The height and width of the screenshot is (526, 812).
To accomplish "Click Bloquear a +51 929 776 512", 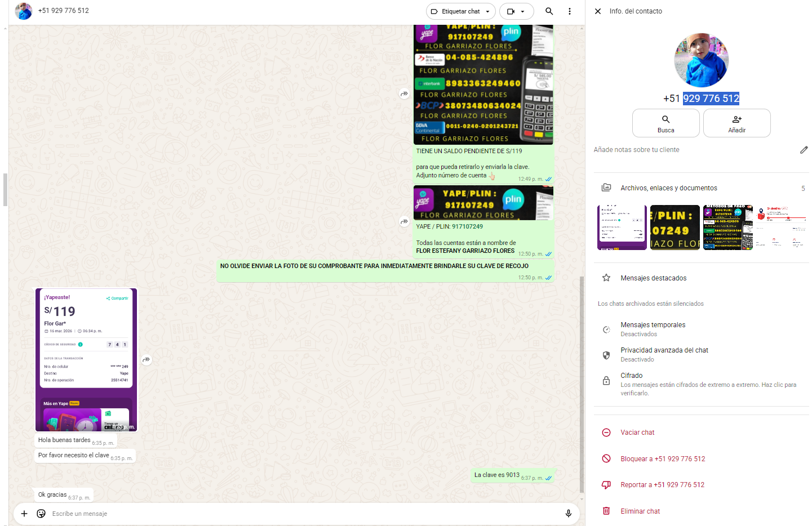I will (662, 459).
